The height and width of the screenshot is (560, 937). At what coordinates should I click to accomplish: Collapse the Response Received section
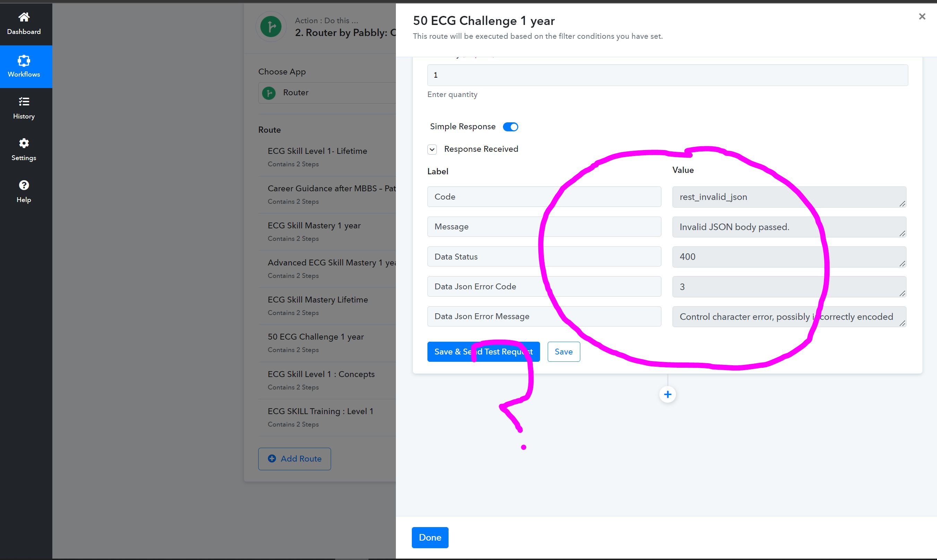pyautogui.click(x=432, y=149)
